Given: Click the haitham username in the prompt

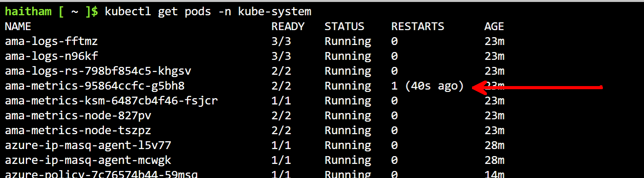Looking at the screenshot, I should [28, 12].
